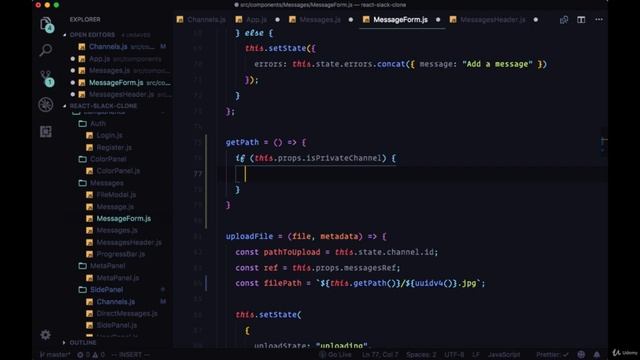
Task: Change the LF end-of-line setting
Action: tap(476, 355)
